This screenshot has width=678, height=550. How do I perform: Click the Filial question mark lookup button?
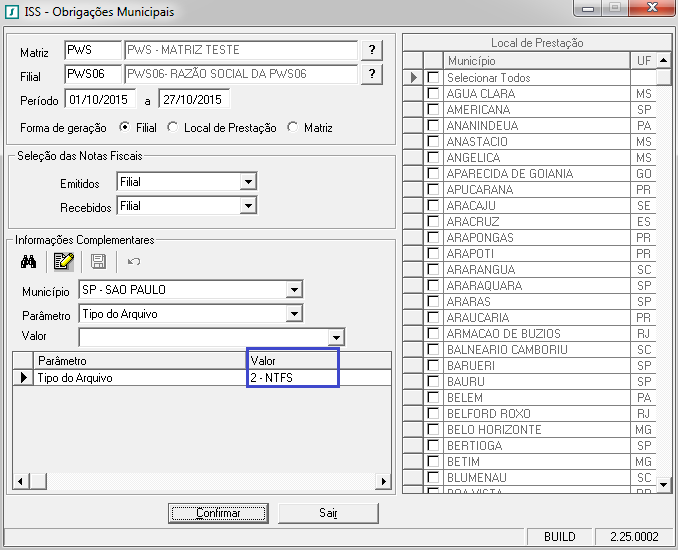[372, 74]
